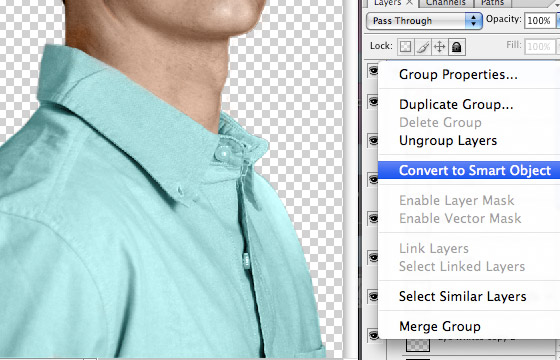This screenshot has width=560, height=360.
Task: Click greyed-out Link Layers entry
Action: (x=469, y=249)
